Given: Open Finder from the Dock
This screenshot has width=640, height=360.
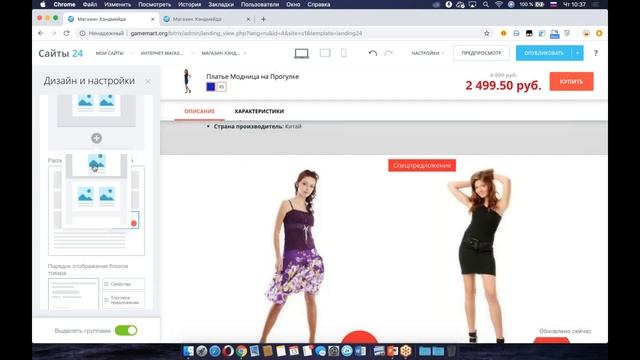Looking at the screenshot, I should 188,351.
